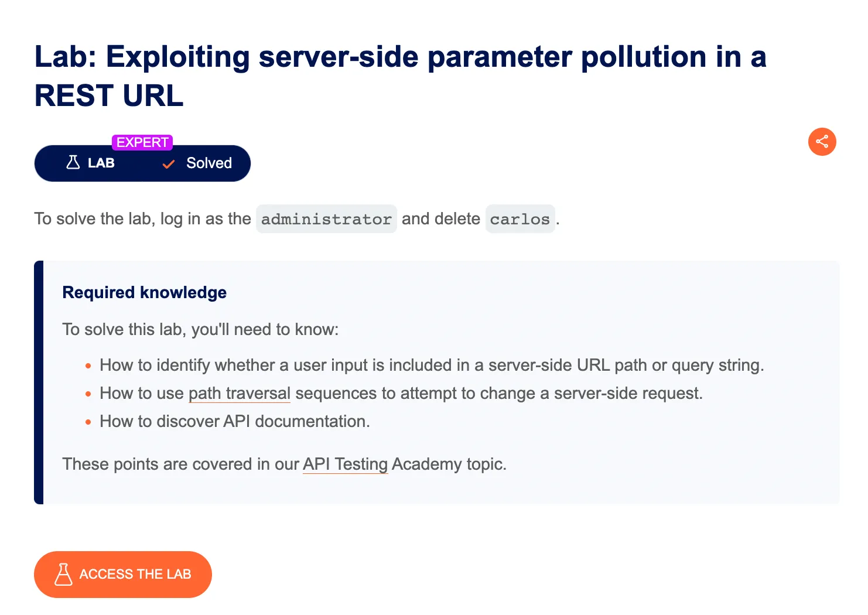Click the orange checkmark next to Solved

[169, 164]
